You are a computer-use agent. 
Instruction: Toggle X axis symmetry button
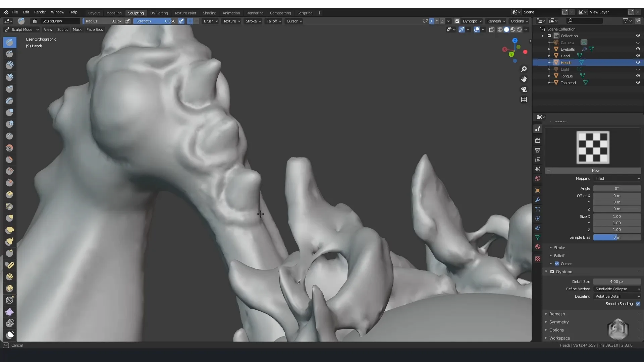pos(431,21)
